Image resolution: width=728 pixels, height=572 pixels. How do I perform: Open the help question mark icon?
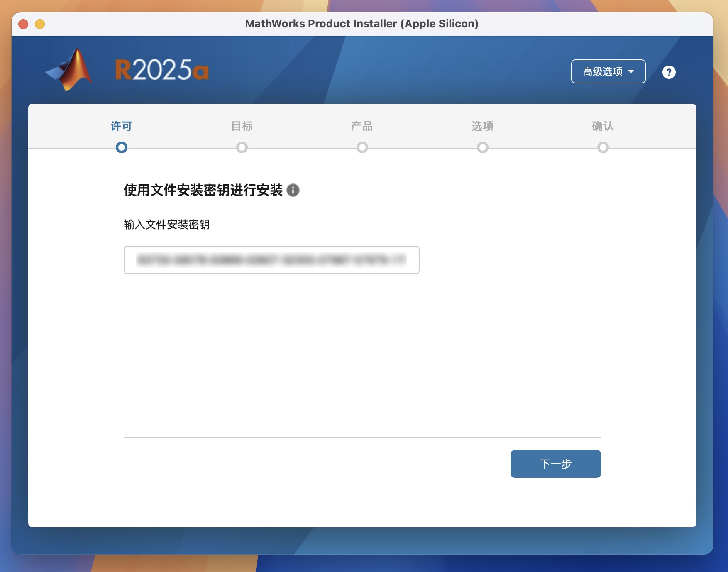click(669, 72)
